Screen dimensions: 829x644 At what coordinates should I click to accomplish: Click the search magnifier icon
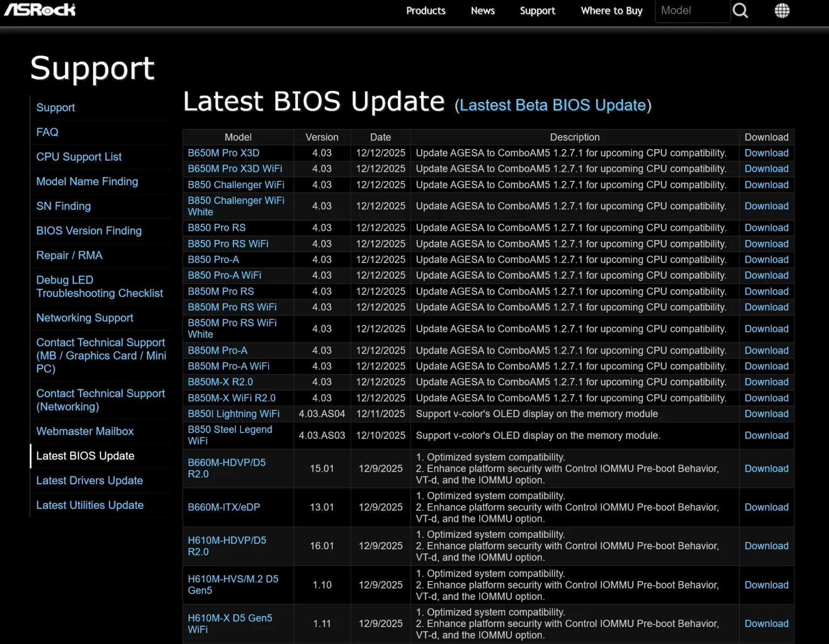pyautogui.click(x=740, y=10)
